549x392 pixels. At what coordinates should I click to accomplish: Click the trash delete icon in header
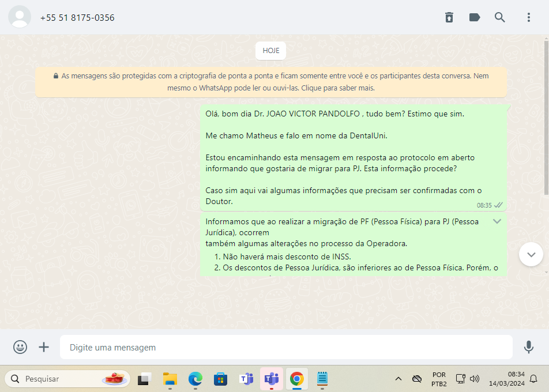(449, 17)
